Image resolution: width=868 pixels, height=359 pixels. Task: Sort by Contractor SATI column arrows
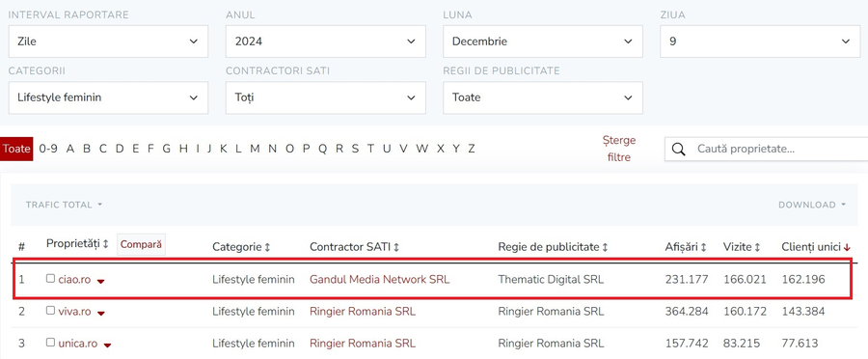click(396, 247)
